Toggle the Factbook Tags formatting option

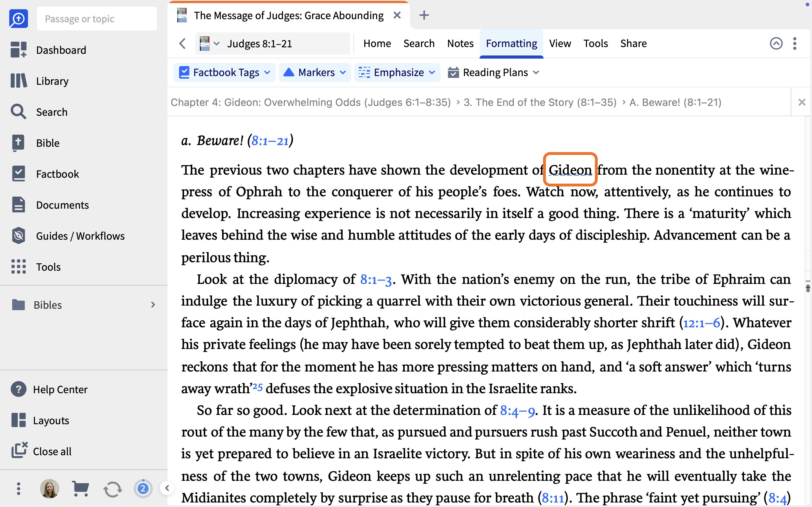click(x=224, y=72)
